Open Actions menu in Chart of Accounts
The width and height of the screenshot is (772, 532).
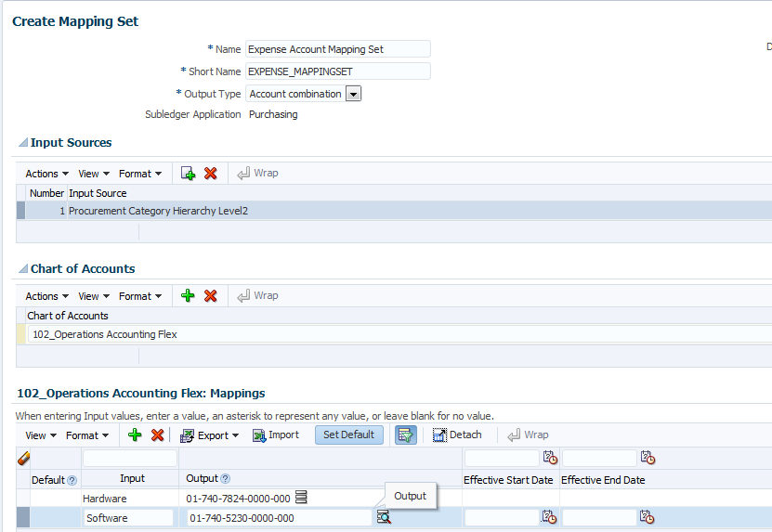pos(47,296)
